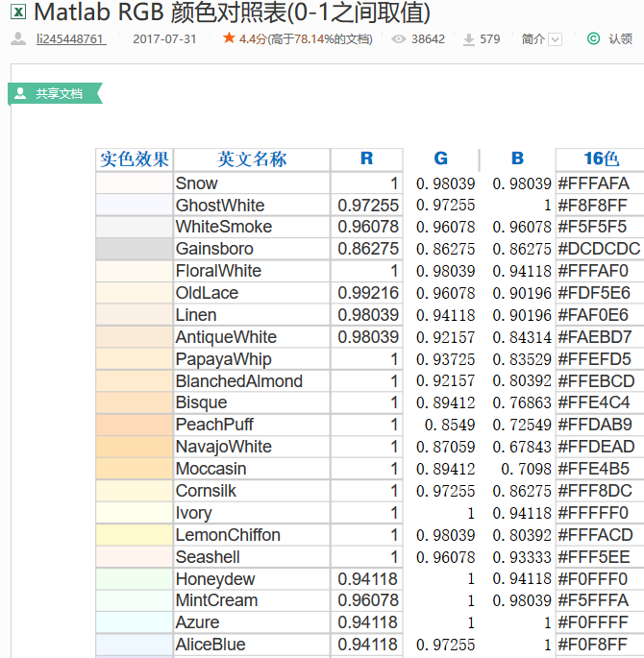This screenshot has height=658, width=644.
Task: Click the AliceBlue name cell
Action: tap(252, 645)
